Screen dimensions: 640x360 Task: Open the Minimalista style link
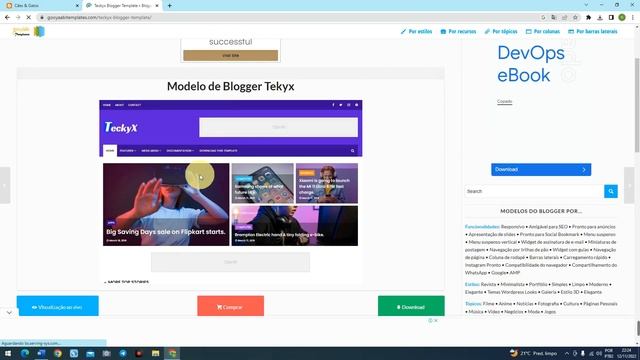tap(513, 284)
